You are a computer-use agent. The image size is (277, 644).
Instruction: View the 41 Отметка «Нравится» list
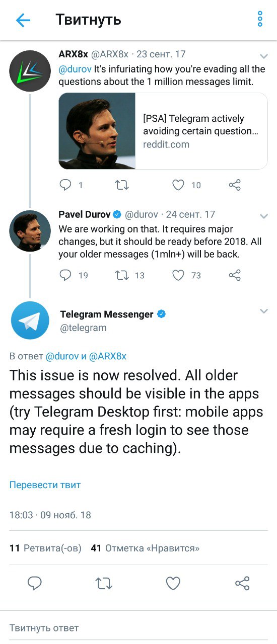point(145,548)
